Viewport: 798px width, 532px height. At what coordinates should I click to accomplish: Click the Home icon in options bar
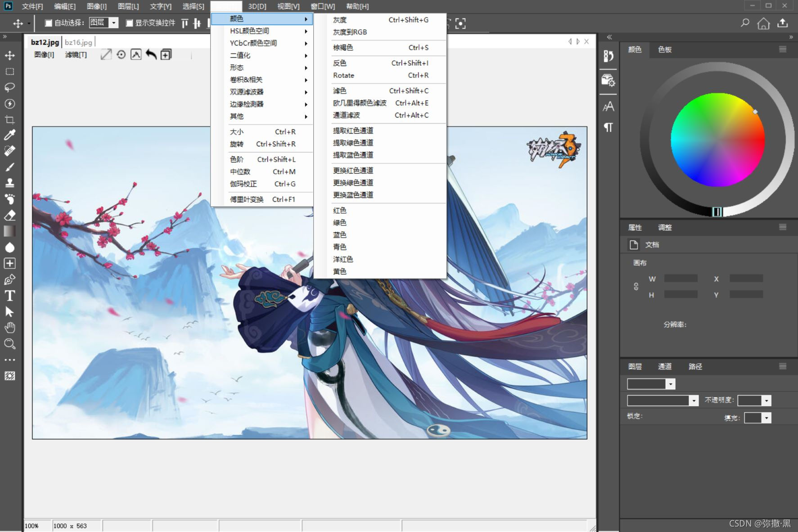763,23
